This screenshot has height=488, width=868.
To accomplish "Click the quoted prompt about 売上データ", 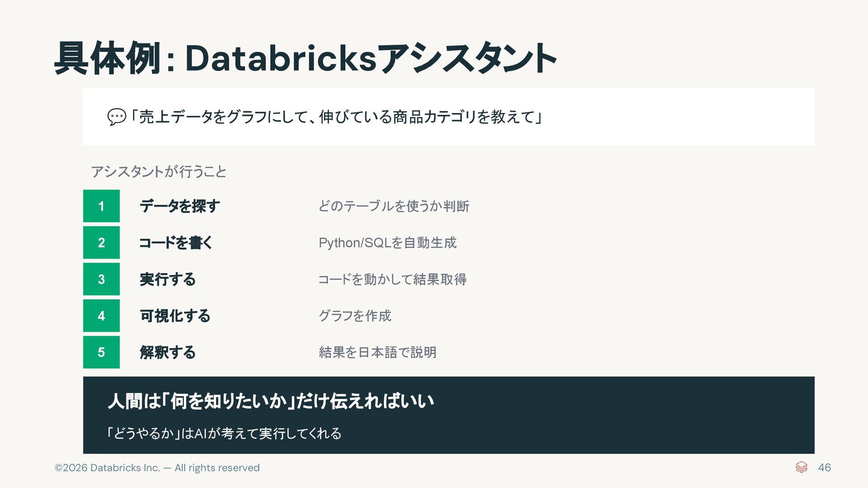I will point(336,117).
